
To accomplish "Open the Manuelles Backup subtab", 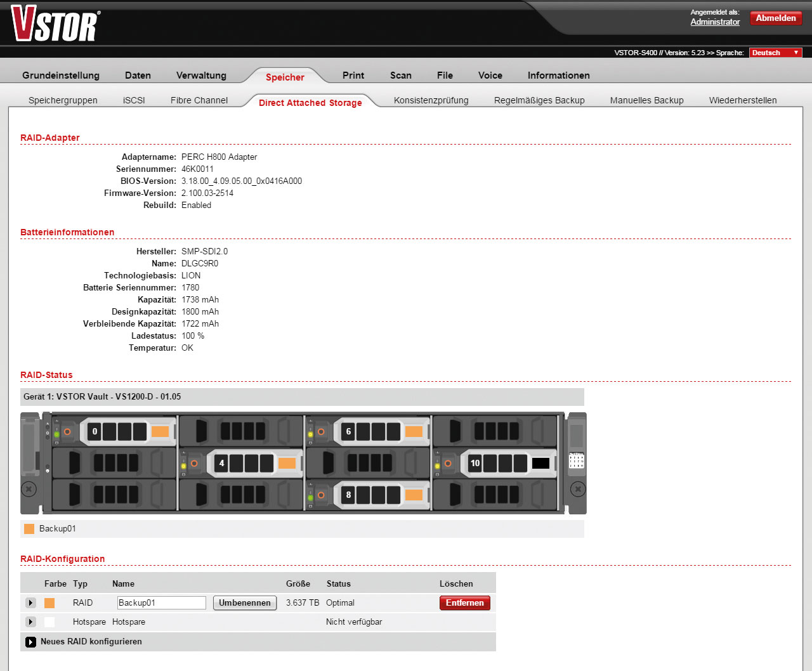I will tap(647, 100).
